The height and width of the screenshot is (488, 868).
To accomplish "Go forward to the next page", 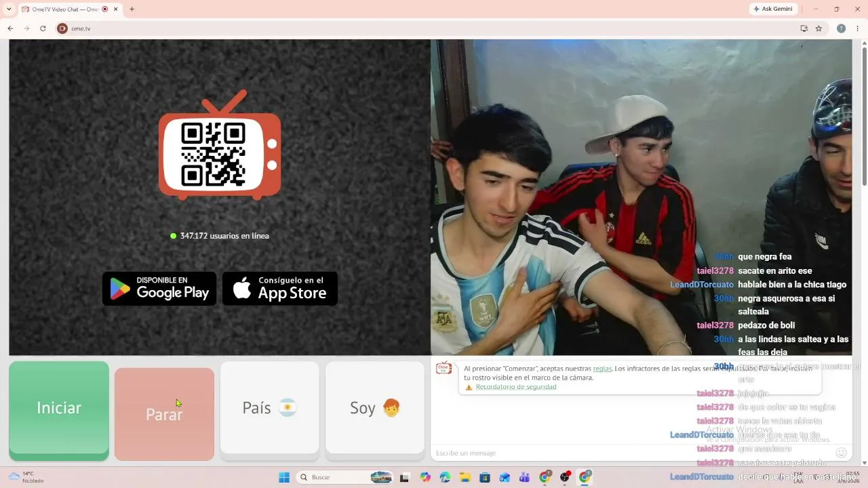I will coord(26,28).
